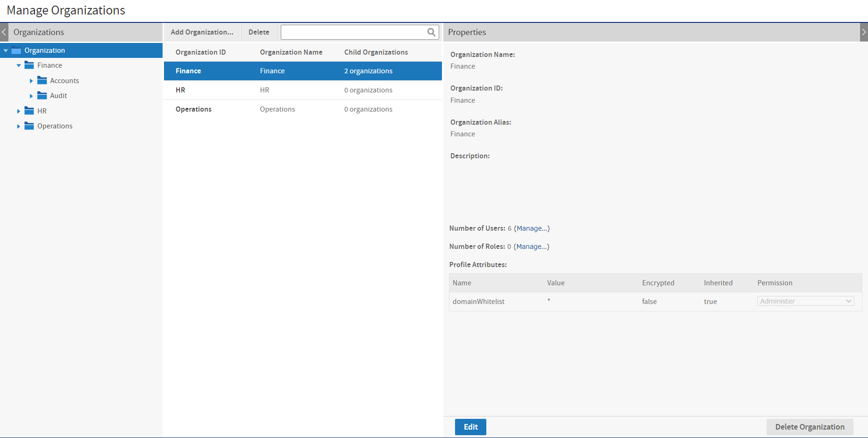868x438 pixels.
Task: Click the Inherited value 'true'
Action: point(710,302)
